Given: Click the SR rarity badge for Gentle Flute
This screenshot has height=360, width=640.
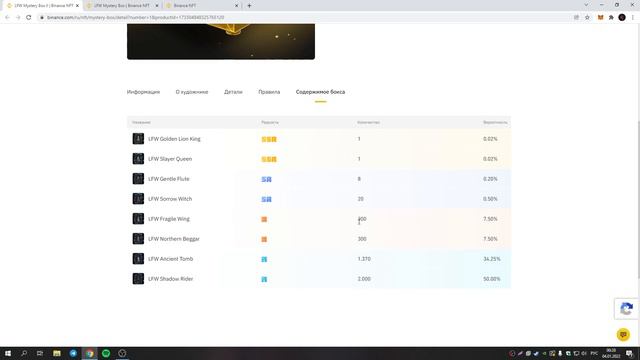Looking at the screenshot, I should point(267,180).
